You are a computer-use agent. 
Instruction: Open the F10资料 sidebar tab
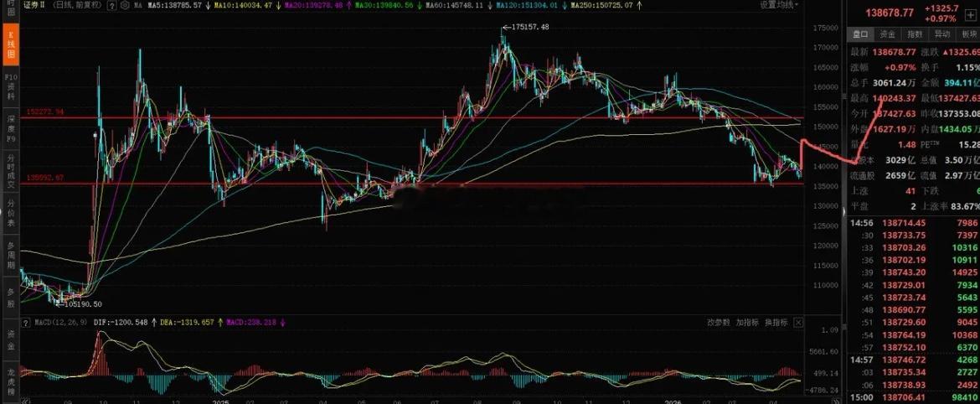click(x=10, y=87)
